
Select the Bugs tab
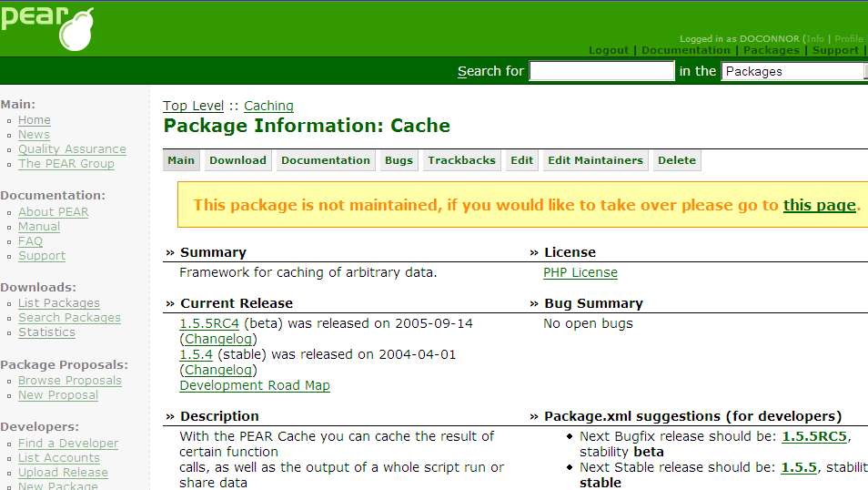click(399, 160)
